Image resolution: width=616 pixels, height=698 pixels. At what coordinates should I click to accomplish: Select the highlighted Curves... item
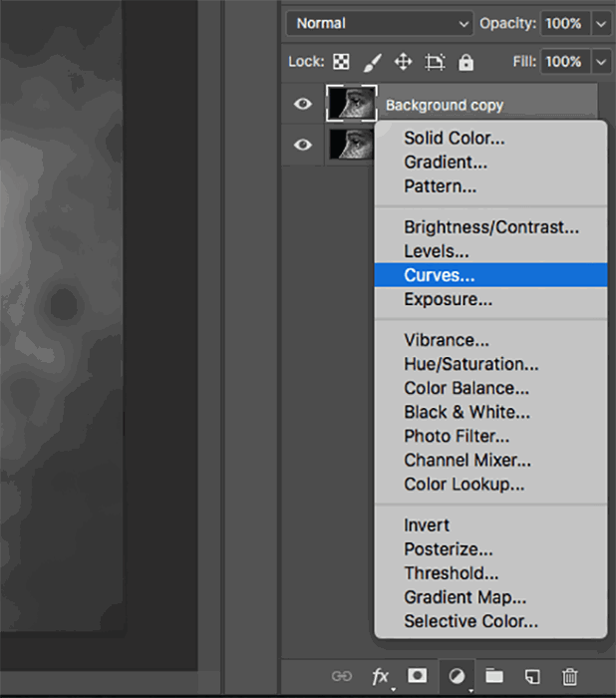491,275
